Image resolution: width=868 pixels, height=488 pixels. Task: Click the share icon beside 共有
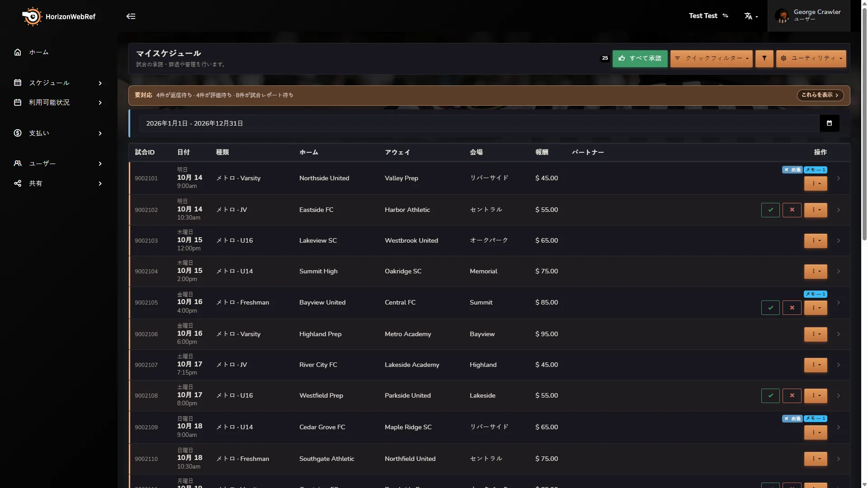(18, 183)
